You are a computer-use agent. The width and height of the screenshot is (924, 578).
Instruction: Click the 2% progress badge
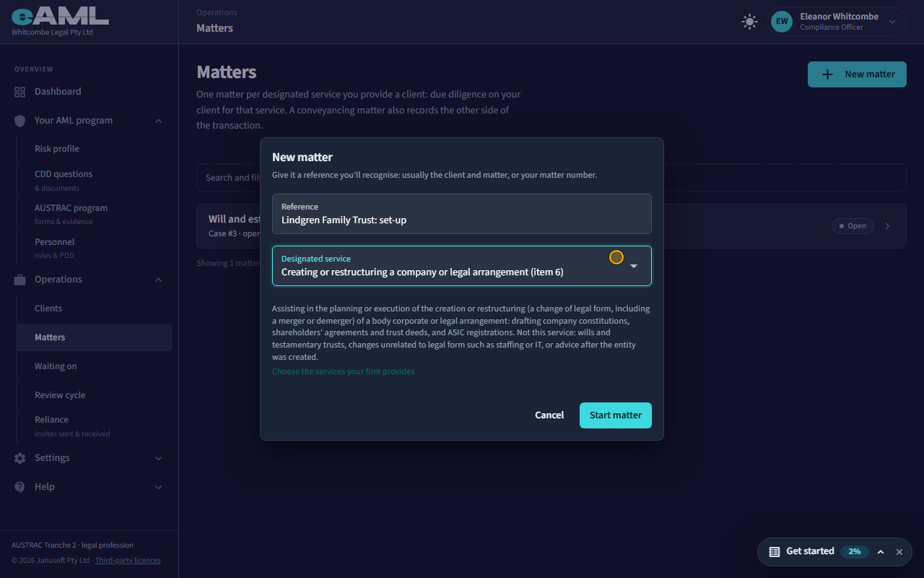point(855,551)
